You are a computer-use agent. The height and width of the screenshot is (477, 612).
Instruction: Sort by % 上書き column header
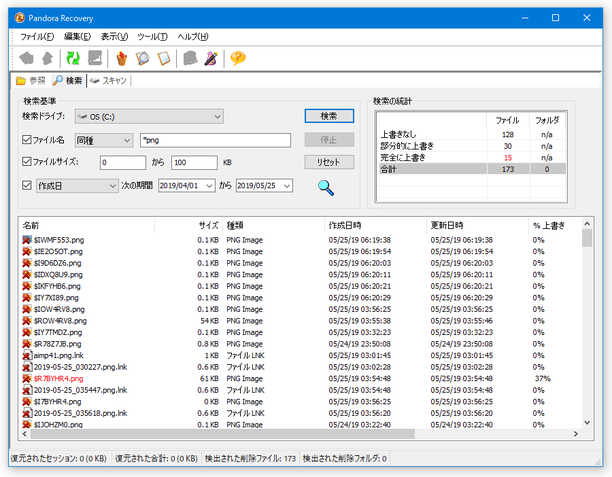coord(554,225)
